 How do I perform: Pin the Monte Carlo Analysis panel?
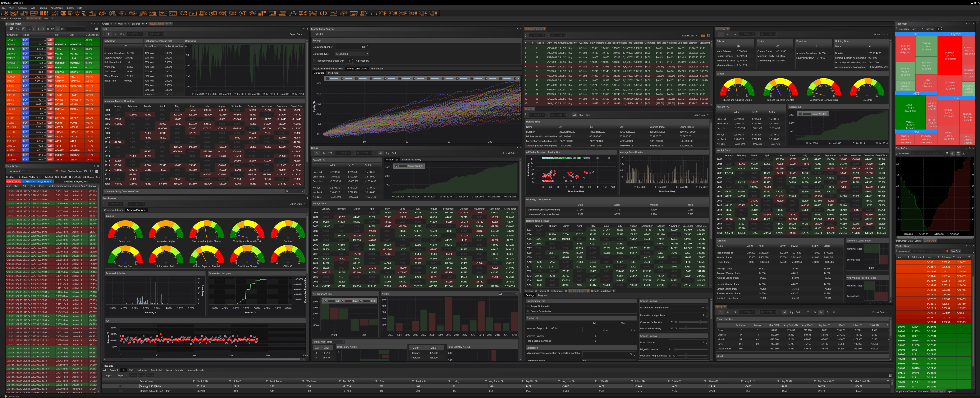tap(521, 29)
